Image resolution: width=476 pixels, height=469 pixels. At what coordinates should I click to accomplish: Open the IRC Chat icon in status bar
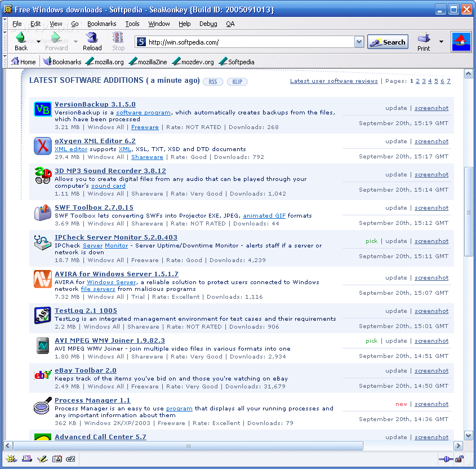(x=70, y=459)
